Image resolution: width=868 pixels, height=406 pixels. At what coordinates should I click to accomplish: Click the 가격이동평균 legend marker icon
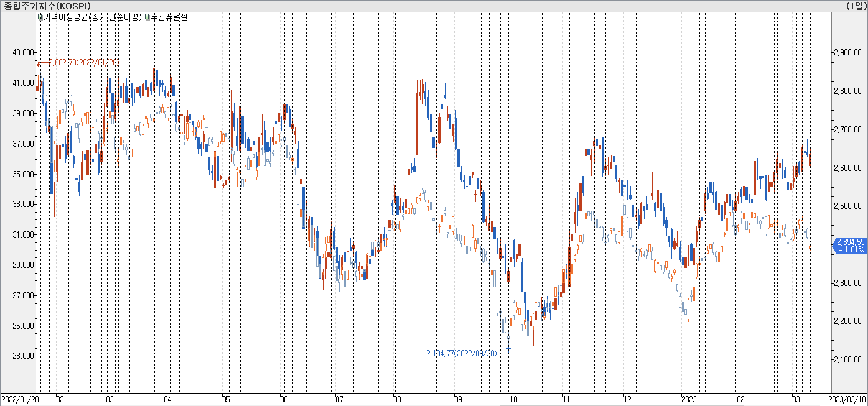pos(40,17)
